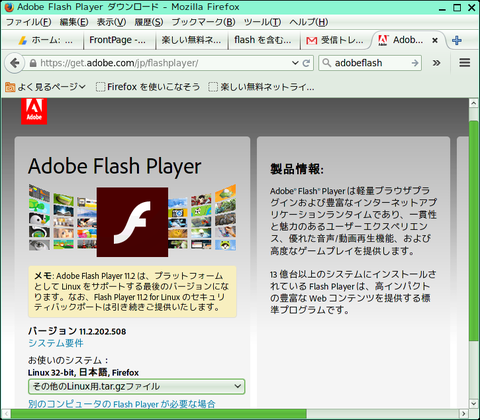Switch to the 受信トレイ Gmail tab
Screen dimensions: 480x420
[x=335, y=40]
